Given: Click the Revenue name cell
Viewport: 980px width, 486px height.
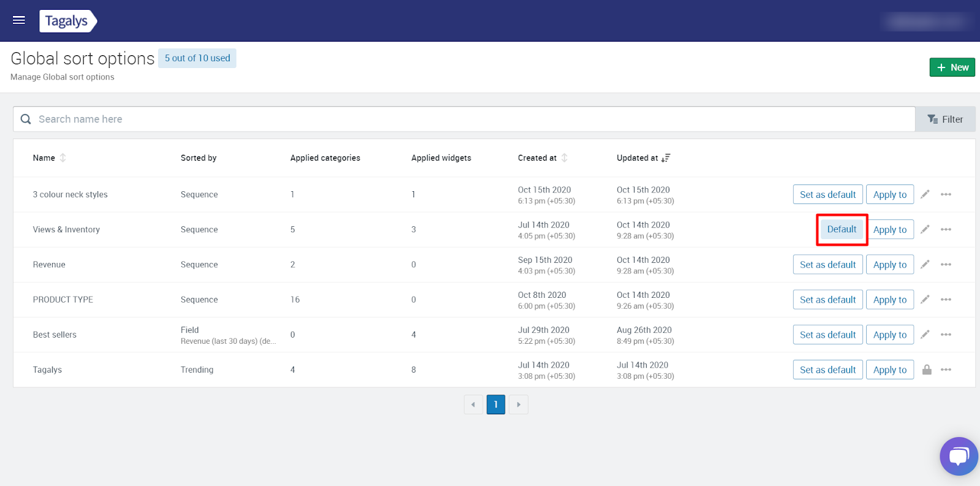Looking at the screenshot, I should (x=49, y=264).
